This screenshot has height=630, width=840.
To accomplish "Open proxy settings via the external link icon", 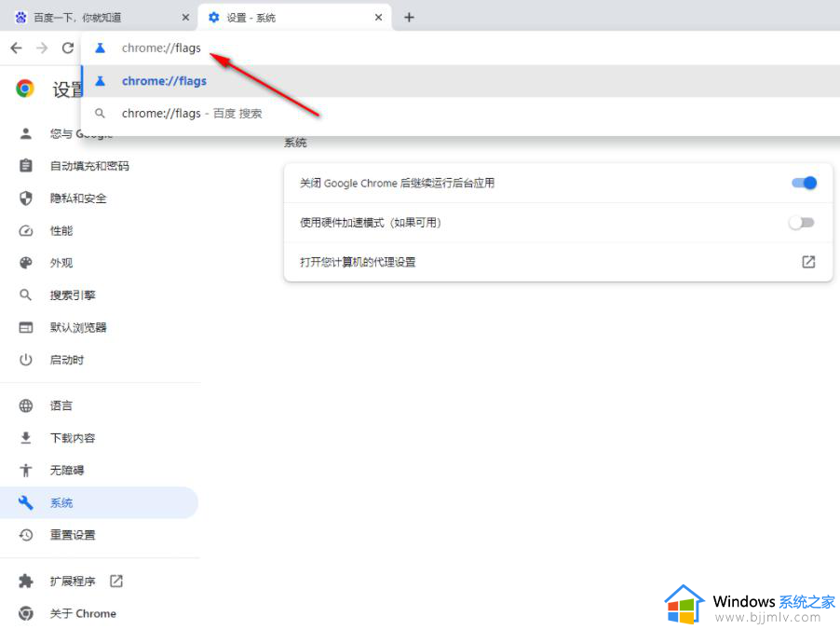I will tap(808, 262).
